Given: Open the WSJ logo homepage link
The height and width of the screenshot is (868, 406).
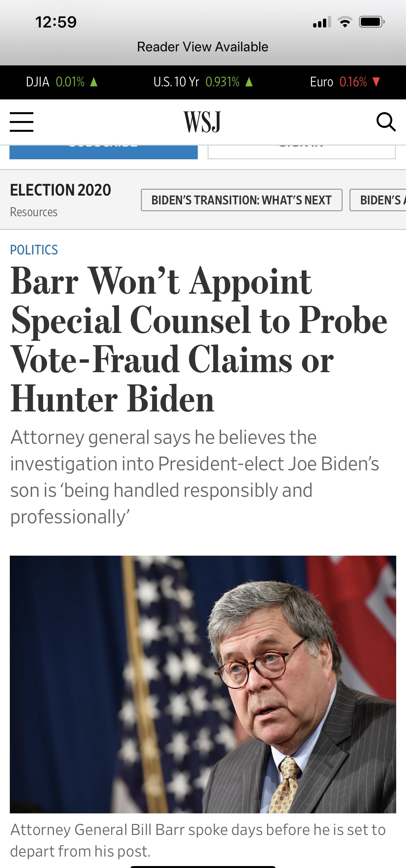Looking at the screenshot, I should coord(202,122).
